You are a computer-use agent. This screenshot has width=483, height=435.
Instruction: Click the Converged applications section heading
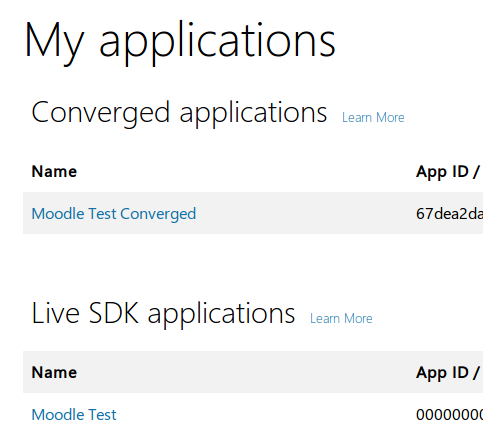point(179,114)
